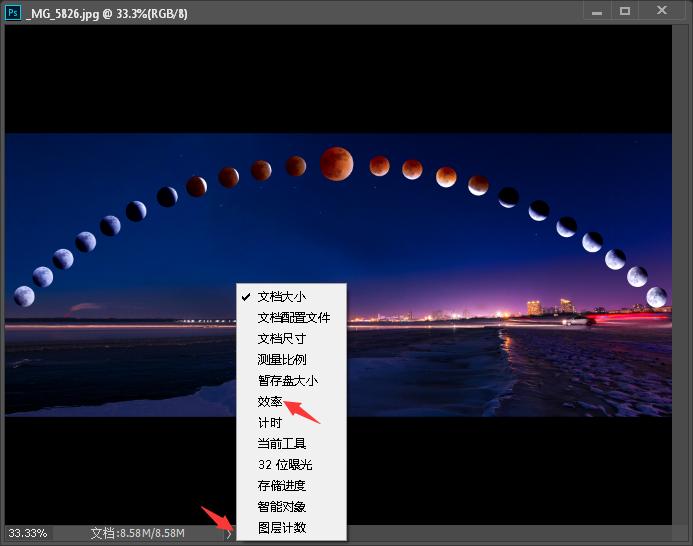693x546 pixels.
Task: Choose 图层计数 at the menu bottom
Action: (x=281, y=528)
